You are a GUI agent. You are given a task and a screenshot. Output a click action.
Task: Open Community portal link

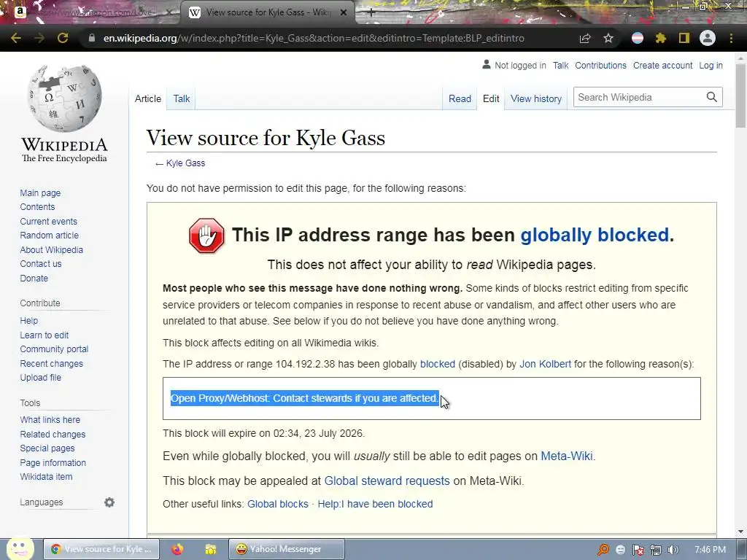(x=54, y=349)
